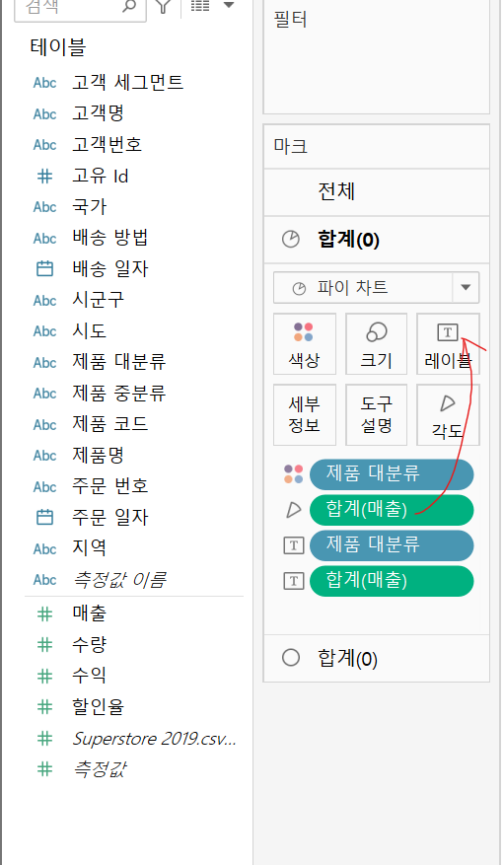Click the Abc icon beside 고객명

point(44,114)
